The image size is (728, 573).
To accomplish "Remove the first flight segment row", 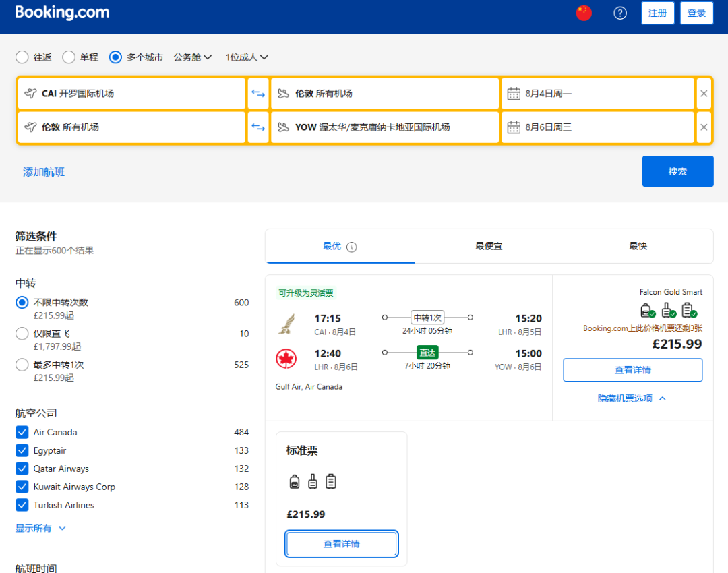I will pyautogui.click(x=704, y=93).
